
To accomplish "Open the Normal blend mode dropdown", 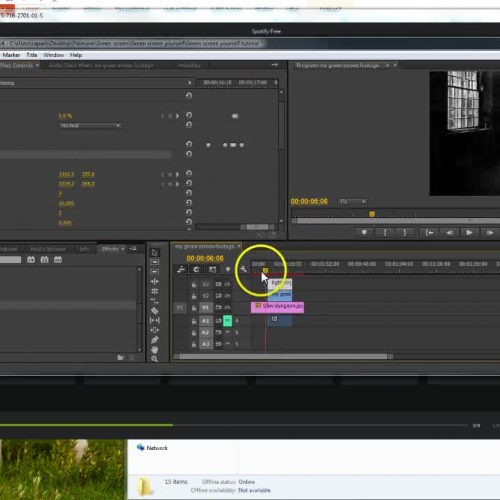I will coord(90,126).
